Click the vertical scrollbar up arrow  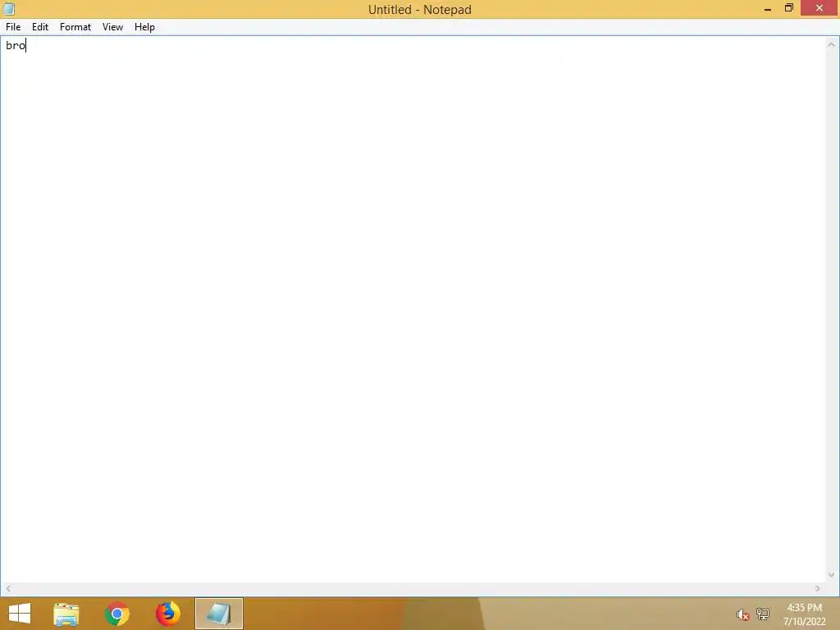[x=831, y=45]
